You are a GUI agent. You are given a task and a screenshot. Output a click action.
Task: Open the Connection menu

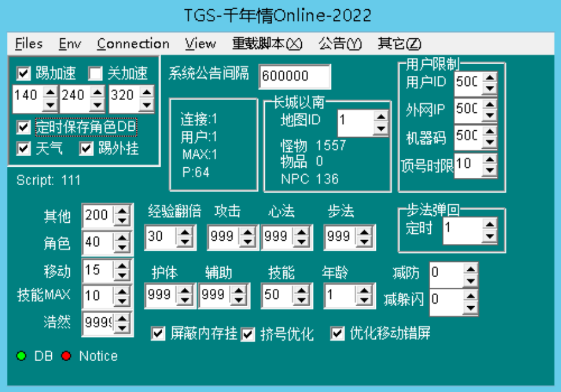133,44
